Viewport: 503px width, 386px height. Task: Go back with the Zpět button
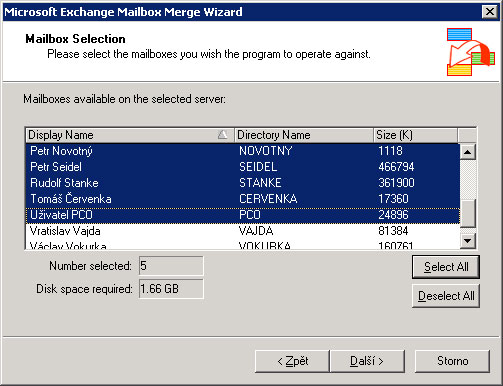(292, 361)
